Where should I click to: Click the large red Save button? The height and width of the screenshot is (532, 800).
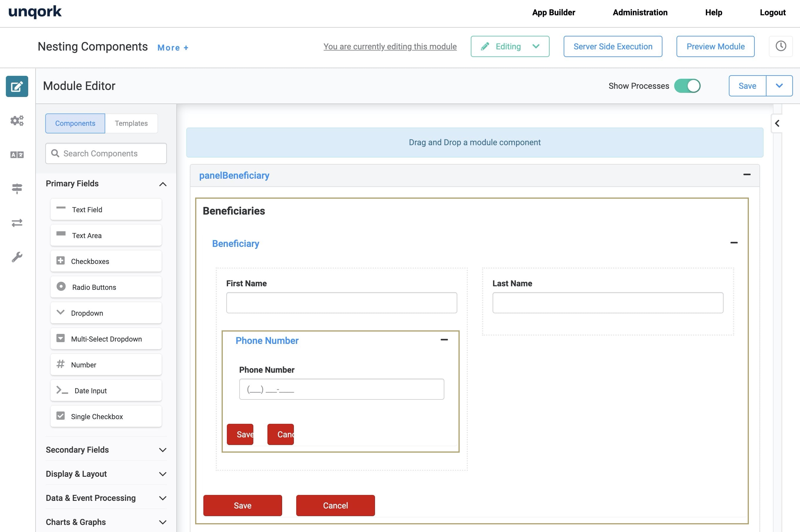click(x=242, y=506)
